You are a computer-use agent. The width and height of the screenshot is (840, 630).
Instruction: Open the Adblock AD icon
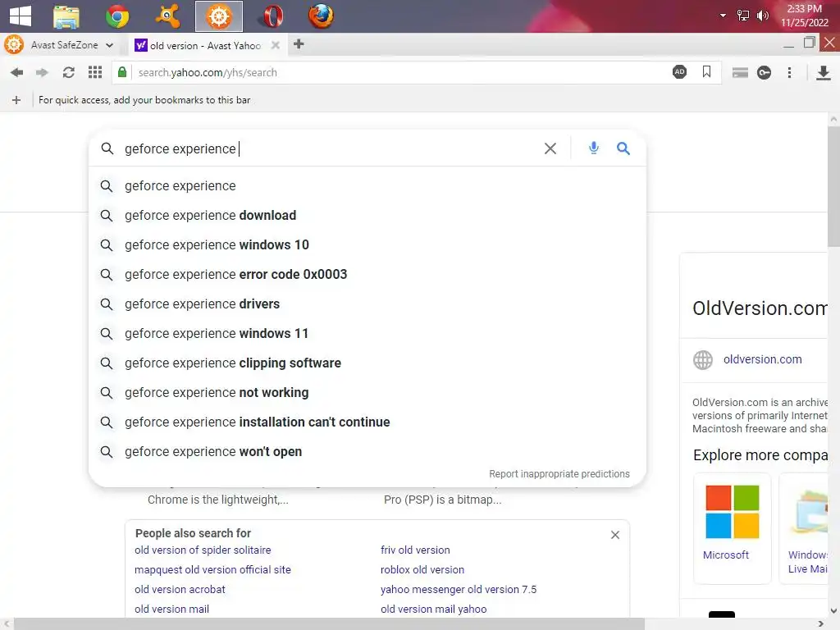[x=679, y=72]
